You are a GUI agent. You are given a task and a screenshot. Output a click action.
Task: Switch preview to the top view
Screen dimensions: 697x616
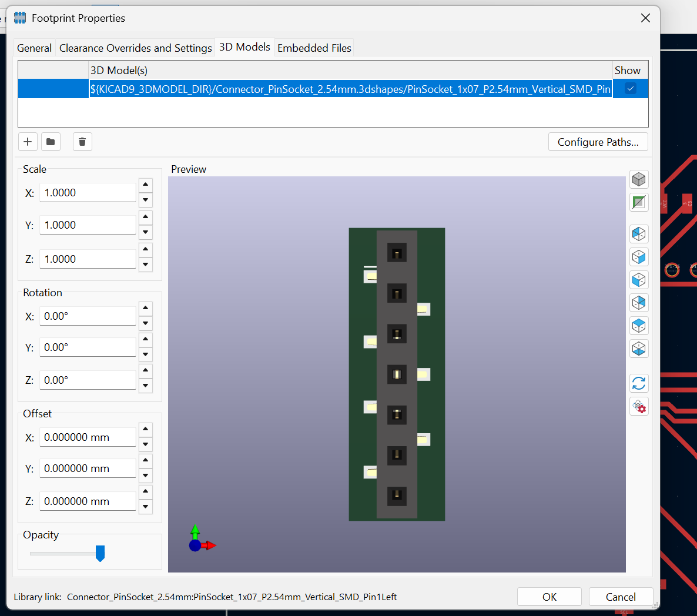(x=639, y=325)
